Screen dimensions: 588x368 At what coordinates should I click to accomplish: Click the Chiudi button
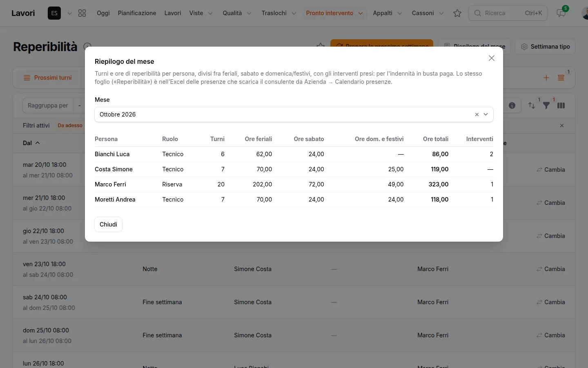click(108, 224)
